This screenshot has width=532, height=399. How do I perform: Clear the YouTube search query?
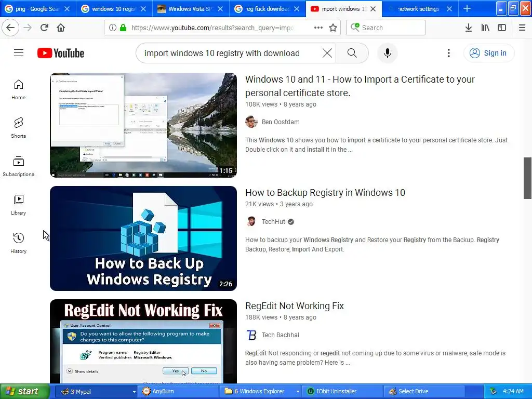pos(327,53)
